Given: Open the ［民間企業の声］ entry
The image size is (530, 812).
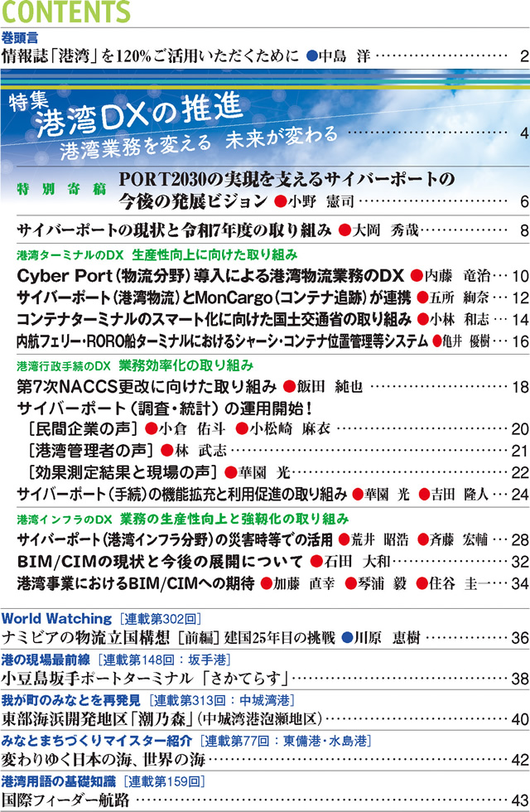Looking at the screenshot, I should pos(82,428).
